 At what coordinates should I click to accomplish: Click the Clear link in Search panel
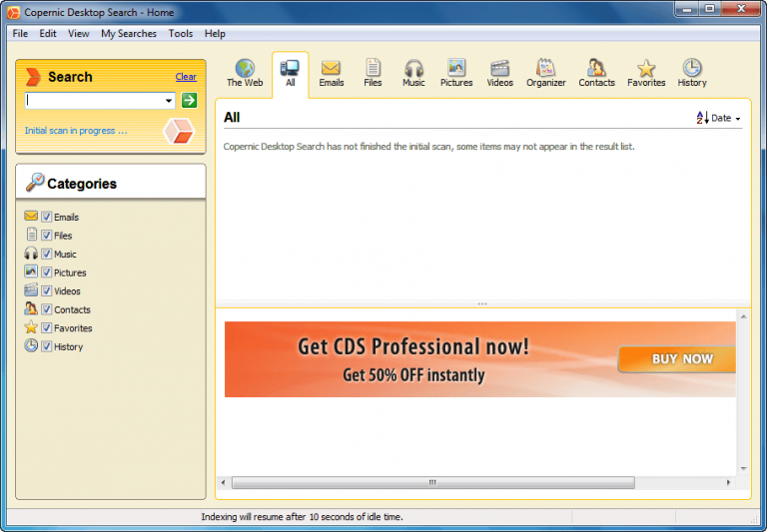[x=186, y=77]
